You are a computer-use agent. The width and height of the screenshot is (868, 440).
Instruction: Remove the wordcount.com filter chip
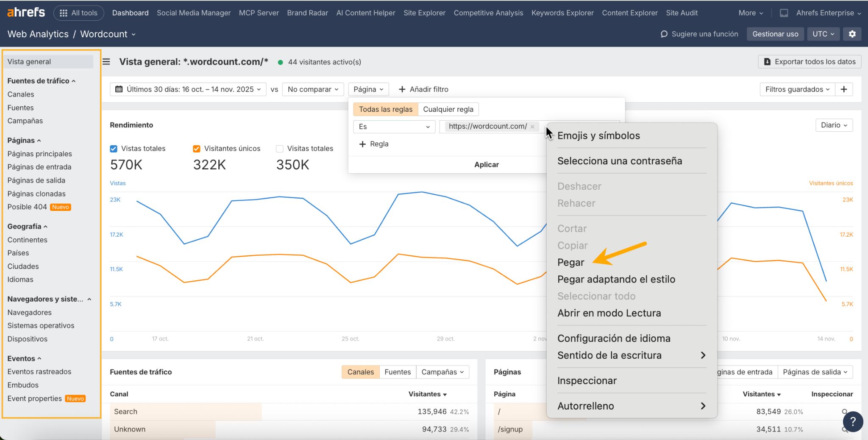532,126
